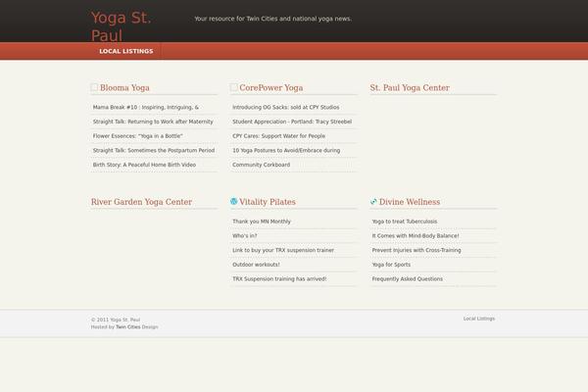Open 'Straight Talk: Returning to Work after Maternity'
The height and width of the screenshot is (392, 588).
pos(153,122)
